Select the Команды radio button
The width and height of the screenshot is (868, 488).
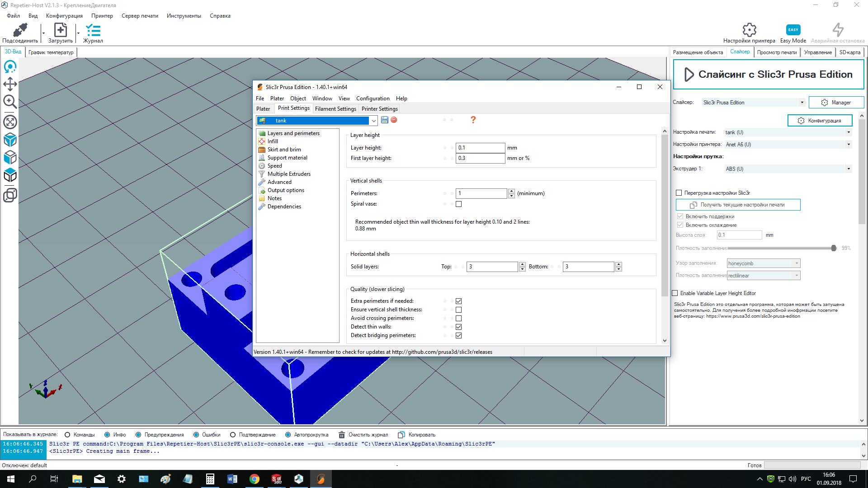click(x=67, y=435)
